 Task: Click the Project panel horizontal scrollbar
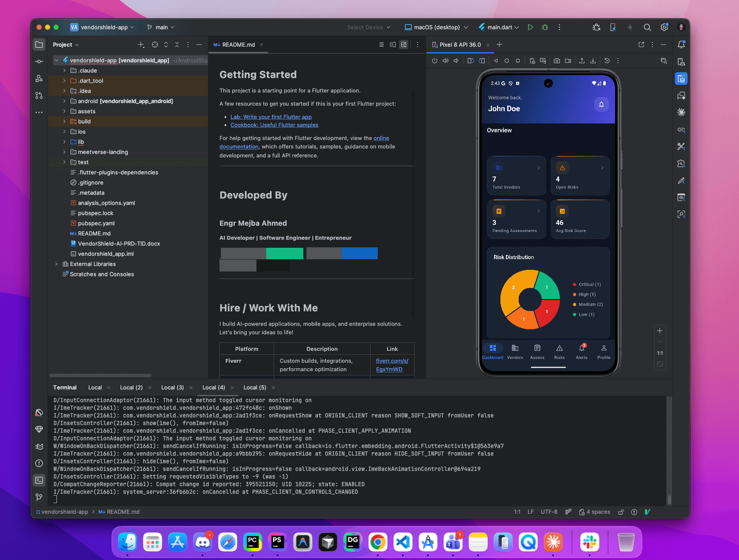click(101, 375)
